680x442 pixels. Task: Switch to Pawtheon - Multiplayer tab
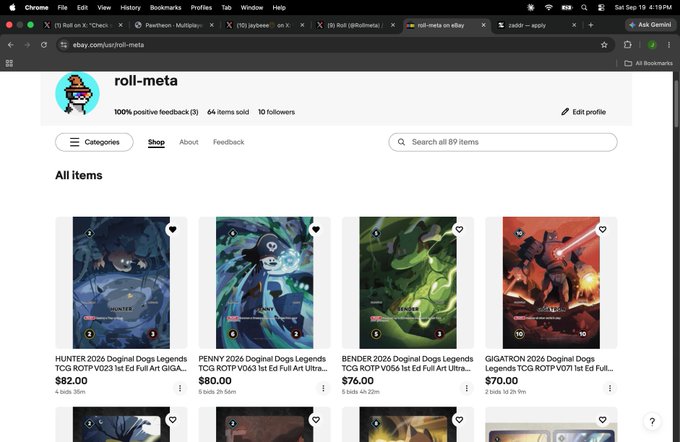[173, 25]
